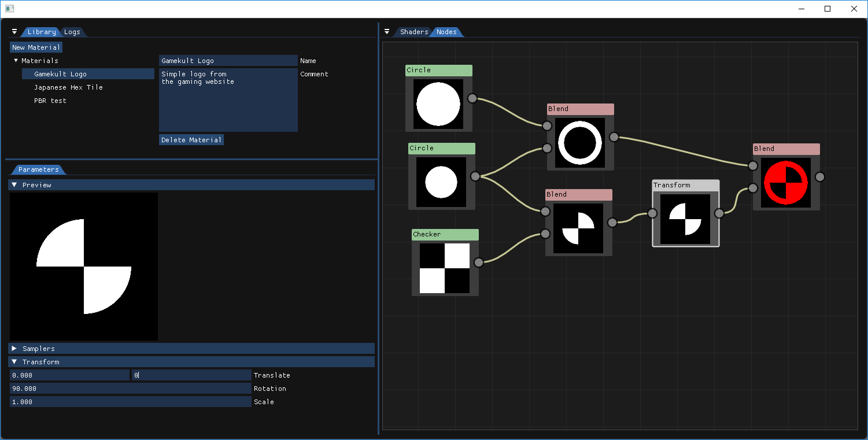Edit the material Name field

pos(228,61)
